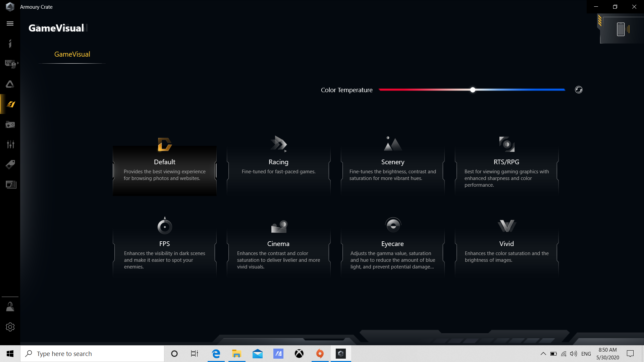Click 'Enhances the color saturation' Vivid description
The width and height of the screenshot is (644, 362).
(507, 257)
